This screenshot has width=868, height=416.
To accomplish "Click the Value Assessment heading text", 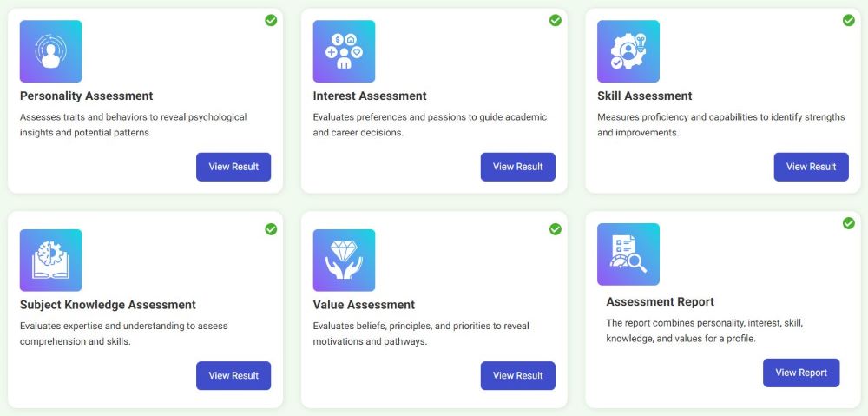I will pyautogui.click(x=364, y=305).
